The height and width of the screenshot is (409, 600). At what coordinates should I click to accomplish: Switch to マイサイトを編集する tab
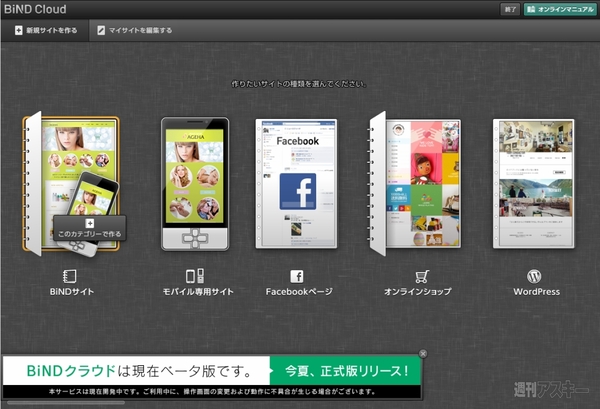[134, 30]
